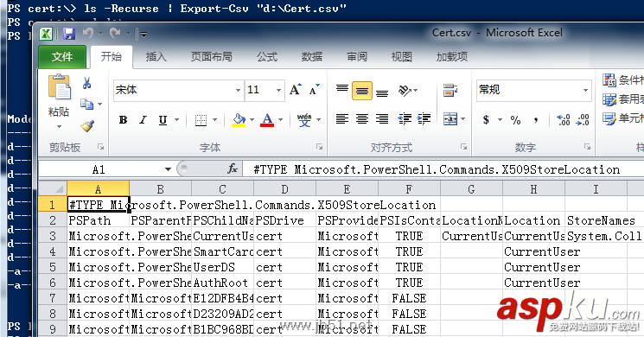Click the Redo arrow in quick access toolbar
This screenshot has height=337, width=644.
[115, 33]
